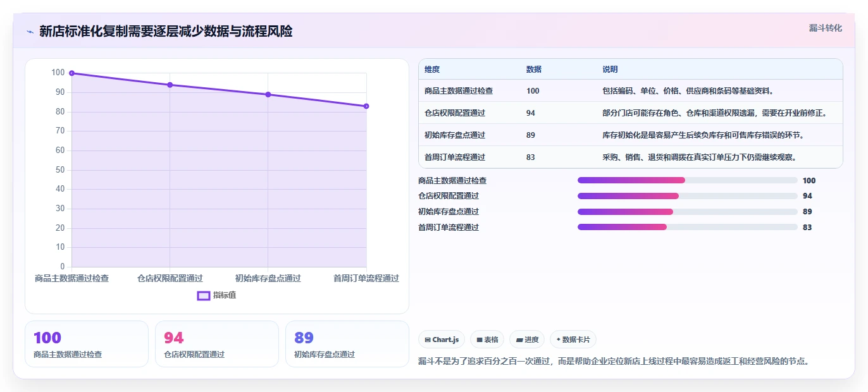This screenshot has width=868, height=392.
Task: Click the 初始库存盘点通过 progress bar
Action: pyautogui.click(x=688, y=212)
